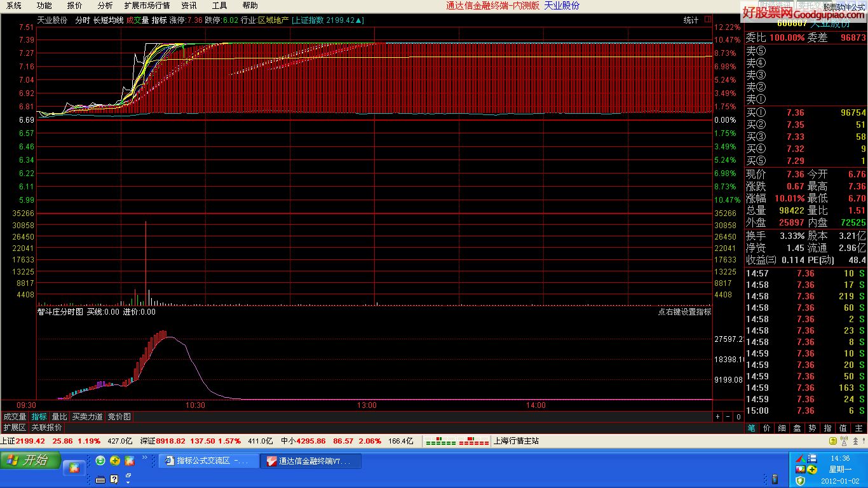
Task: Open the 报价 menu
Action: [x=75, y=6]
